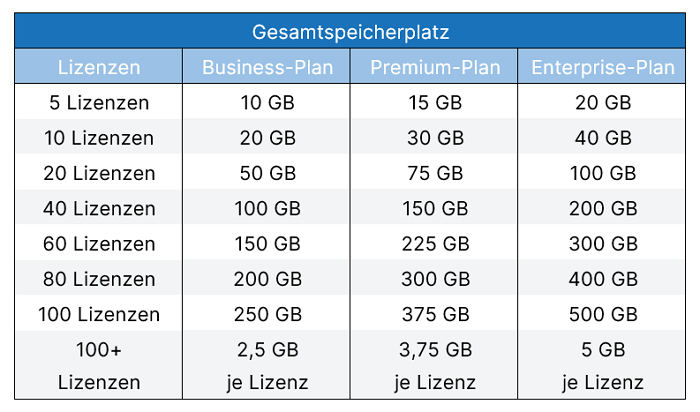Image resolution: width=700 pixels, height=412 pixels.
Task: Select the Premium-Plan column header
Action: pos(435,68)
